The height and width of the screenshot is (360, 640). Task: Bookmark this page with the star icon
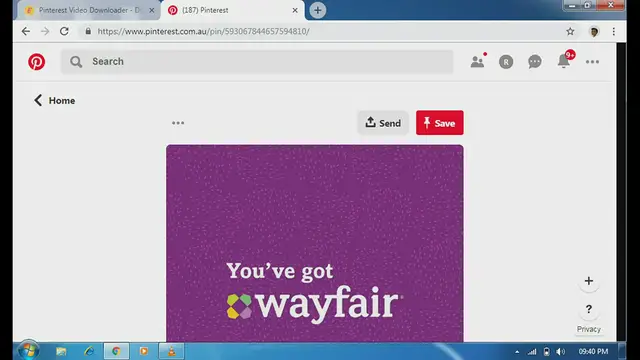[x=570, y=31]
